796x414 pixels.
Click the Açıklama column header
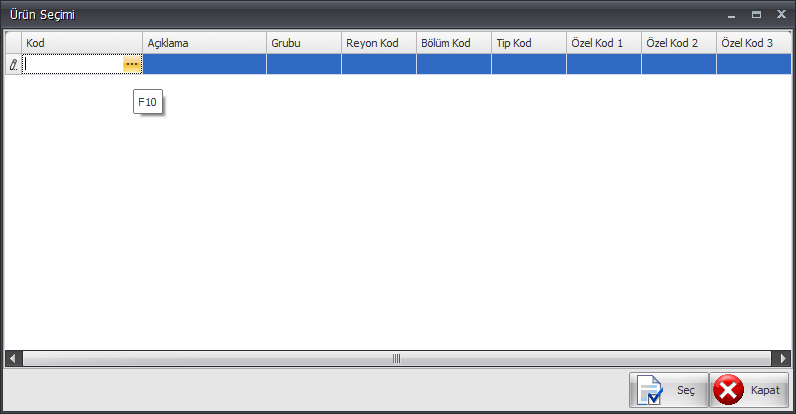pos(204,43)
